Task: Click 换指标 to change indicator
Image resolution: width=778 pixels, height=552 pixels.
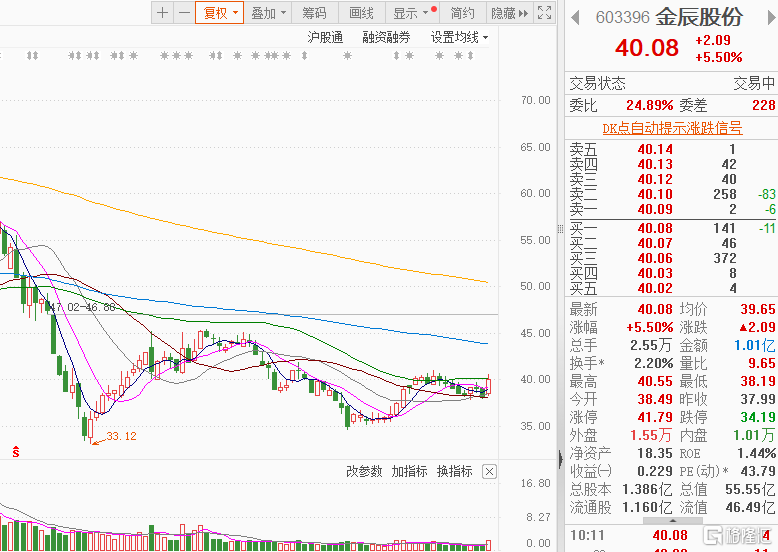Action: click(x=454, y=471)
